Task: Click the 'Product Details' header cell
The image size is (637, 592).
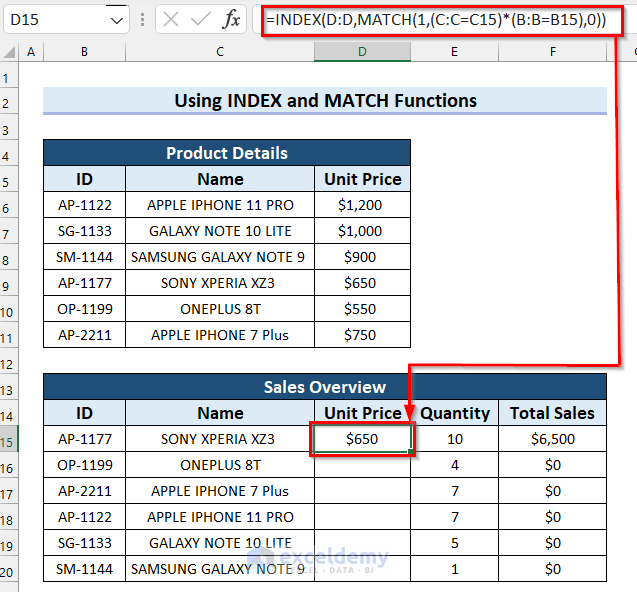Action: coord(227,153)
